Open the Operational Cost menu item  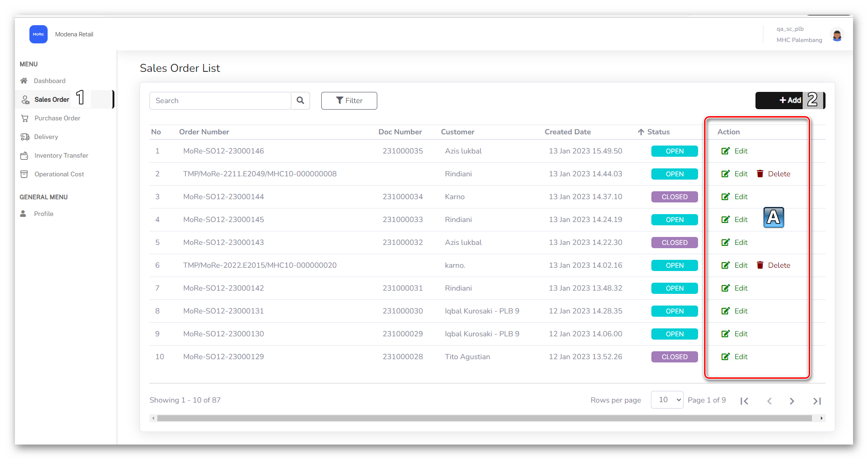(x=59, y=174)
